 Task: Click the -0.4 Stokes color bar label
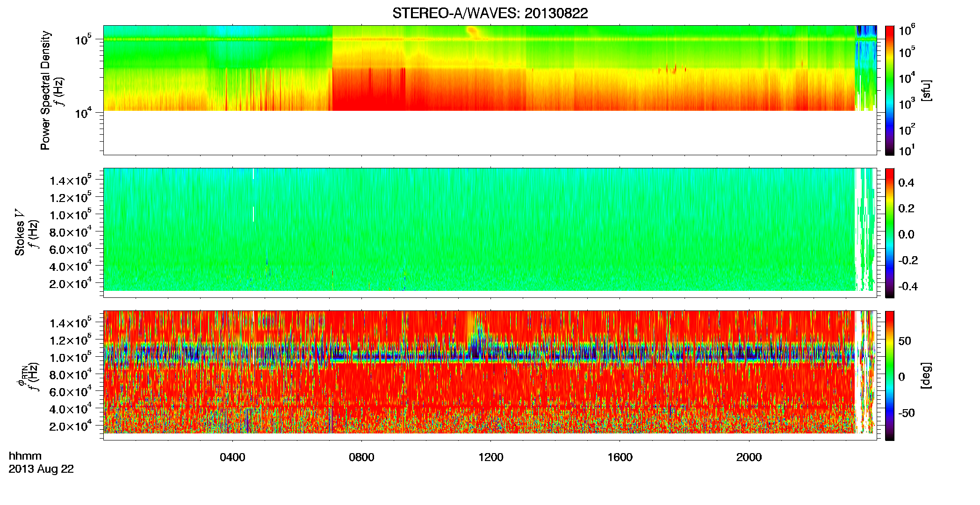pyautogui.click(x=908, y=286)
